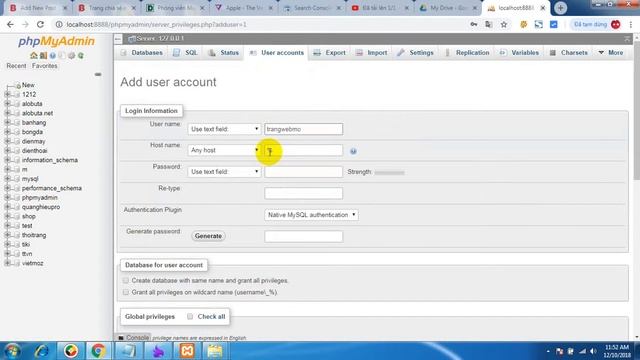
Task: Open Authentication Plugin dropdown
Action: 311,215
